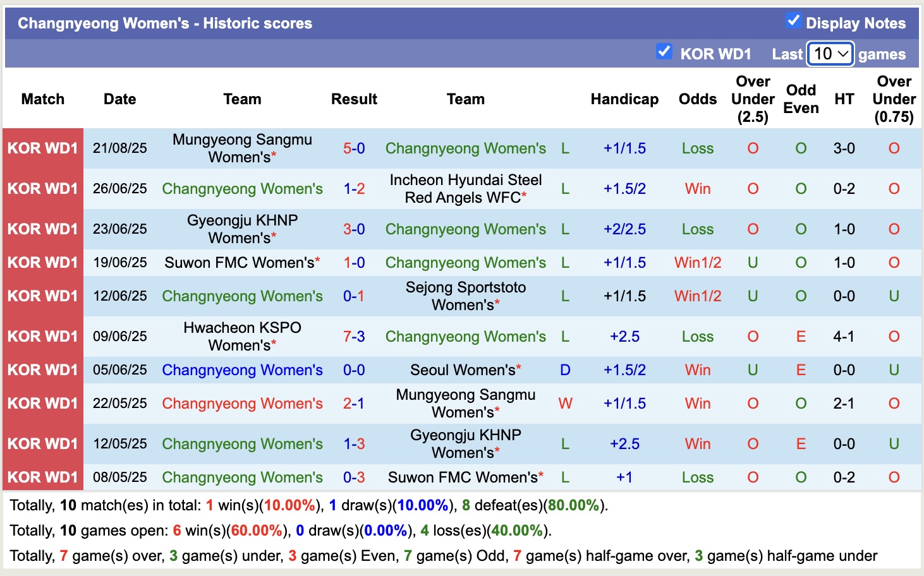Click the Date column header

[x=119, y=99]
